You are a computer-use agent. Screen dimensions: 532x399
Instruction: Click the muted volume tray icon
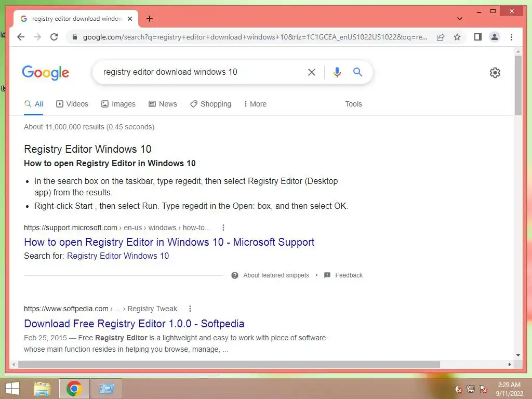[458, 389]
